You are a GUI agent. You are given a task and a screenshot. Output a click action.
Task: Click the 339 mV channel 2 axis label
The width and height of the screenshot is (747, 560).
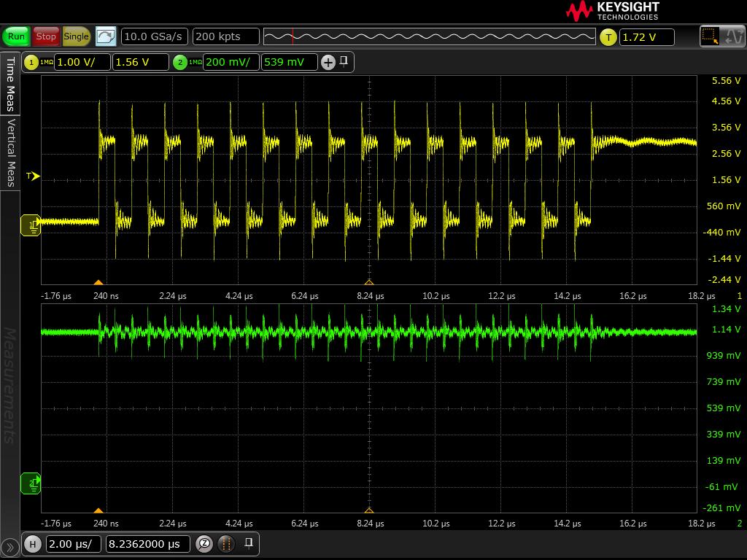point(724,434)
